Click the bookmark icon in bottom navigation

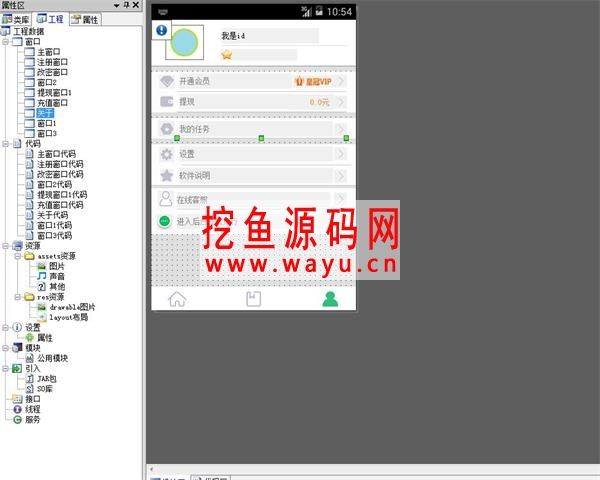(253, 299)
